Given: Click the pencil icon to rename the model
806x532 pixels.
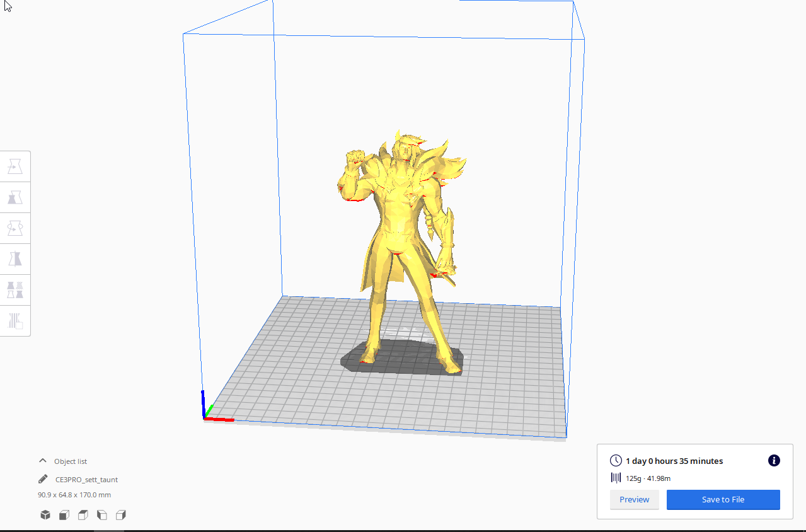Looking at the screenshot, I should [x=42, y=479].
